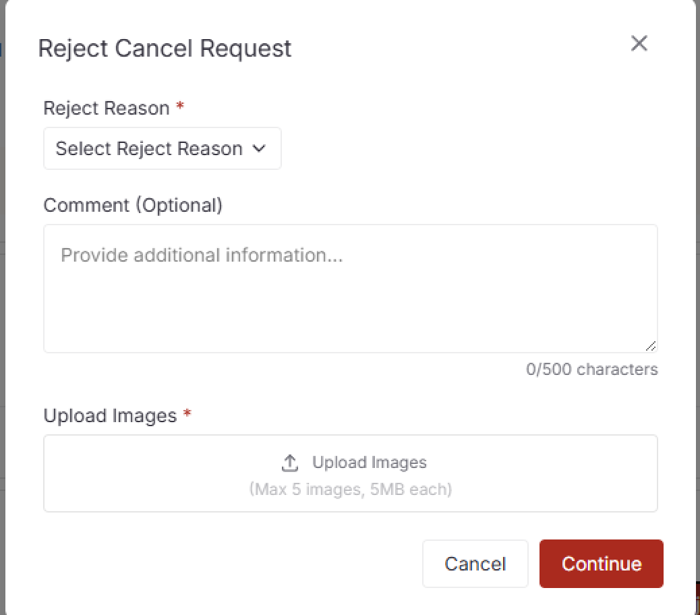Click the Upload Images area
Viewport: 700px width, 615px height.
(x=350, y=473)
